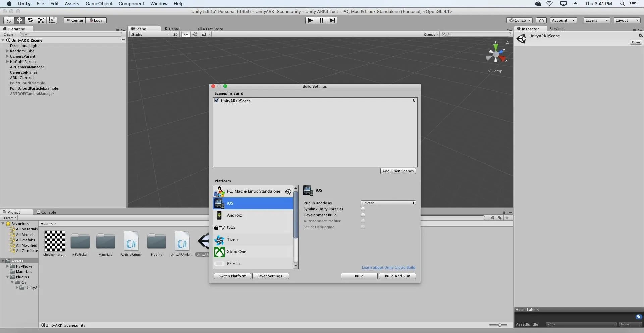The height and width of the screenshot is (333, 644).
Task: Start Play mode
Action: point(311,20)
